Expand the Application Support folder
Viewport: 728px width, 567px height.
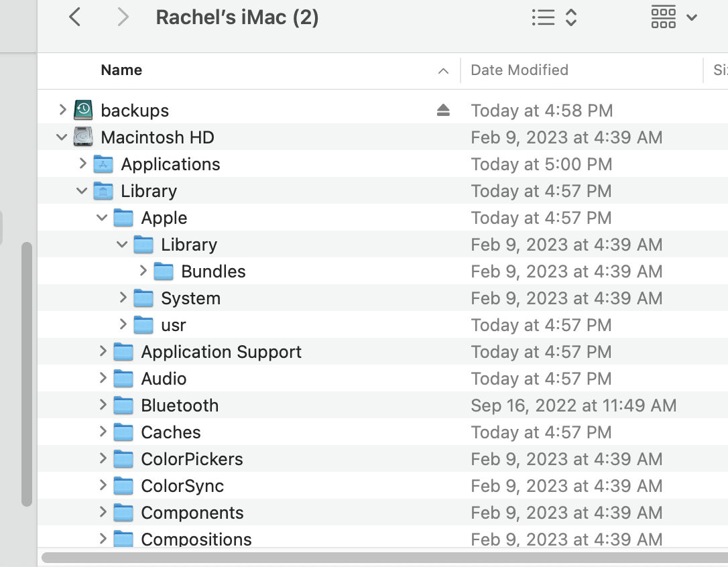103,352
